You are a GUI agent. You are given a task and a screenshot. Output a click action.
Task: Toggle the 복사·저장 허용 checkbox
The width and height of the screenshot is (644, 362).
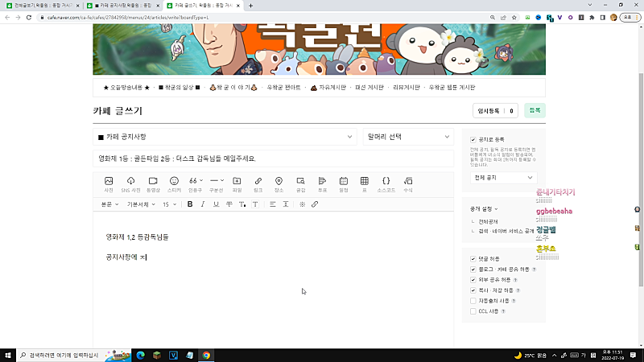click(473, 290)
